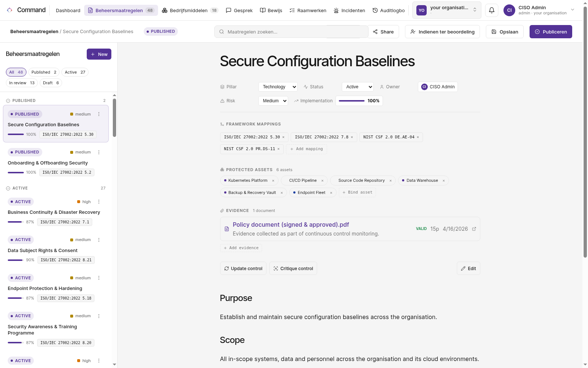
Task: Open Raamwerken tab
Action: coord(308,10)
